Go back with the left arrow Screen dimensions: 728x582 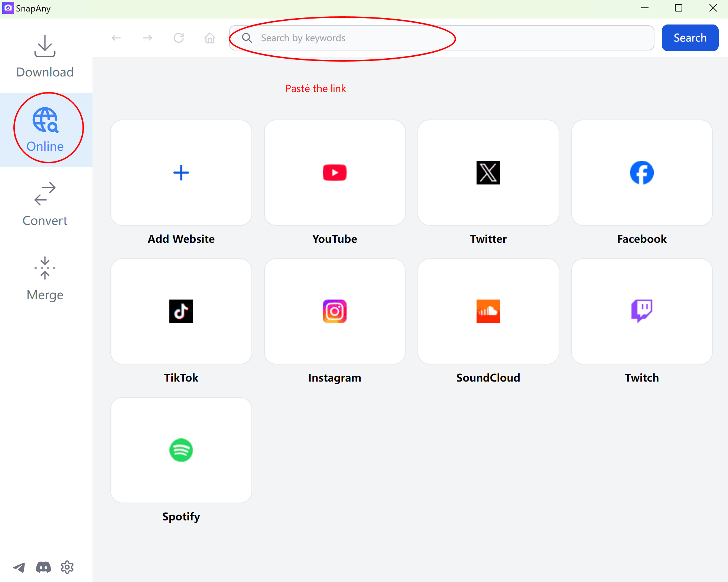(x=116, y=38)
